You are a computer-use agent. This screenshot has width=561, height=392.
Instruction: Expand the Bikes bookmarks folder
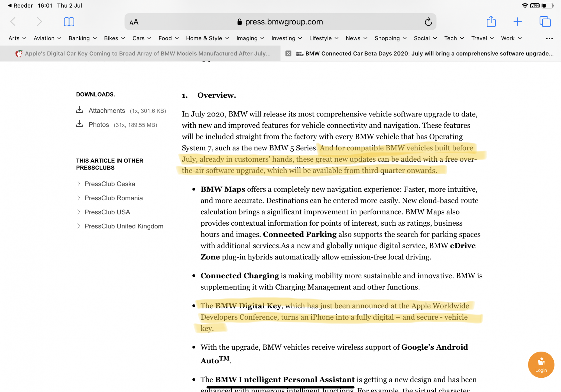point(114,38)
